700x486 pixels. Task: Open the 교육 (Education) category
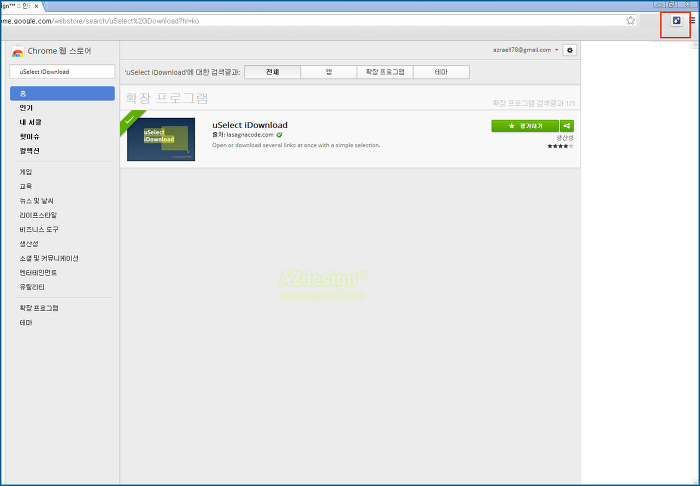[25, 186]
